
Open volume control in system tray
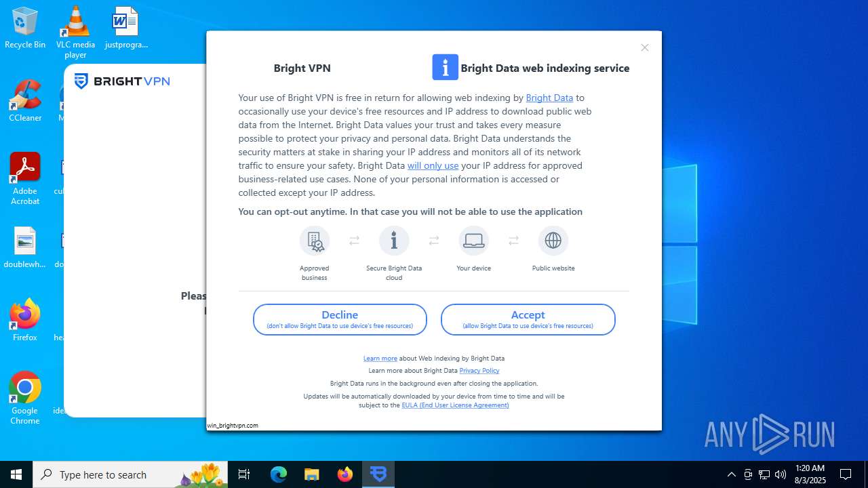click(x=781, y=474)
